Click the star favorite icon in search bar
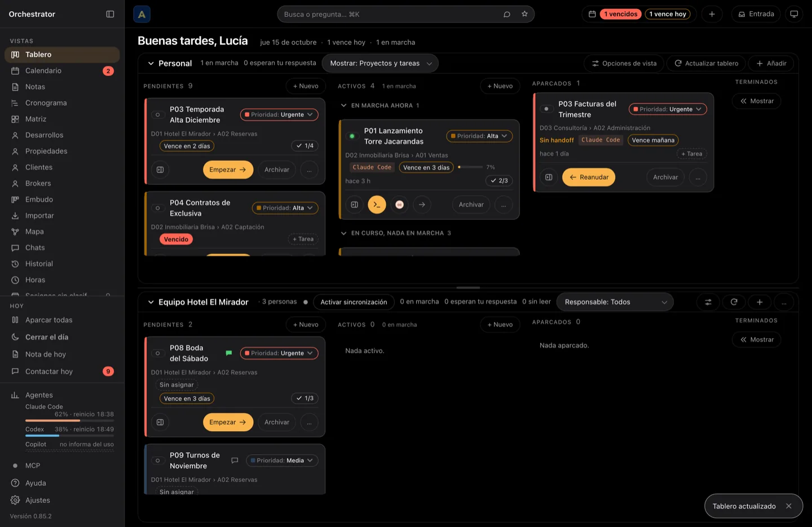The height and width of the screenshot is (527, 812). coord(524,14)
